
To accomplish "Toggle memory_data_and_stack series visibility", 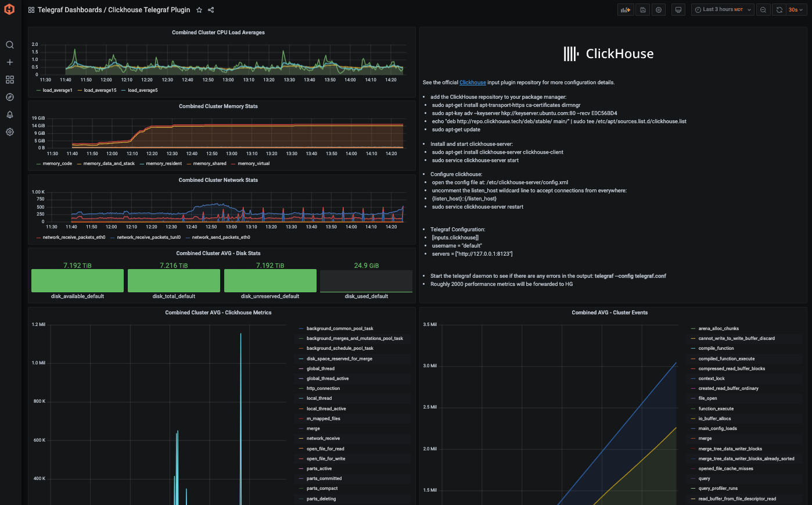I will (x=109, y=163).
